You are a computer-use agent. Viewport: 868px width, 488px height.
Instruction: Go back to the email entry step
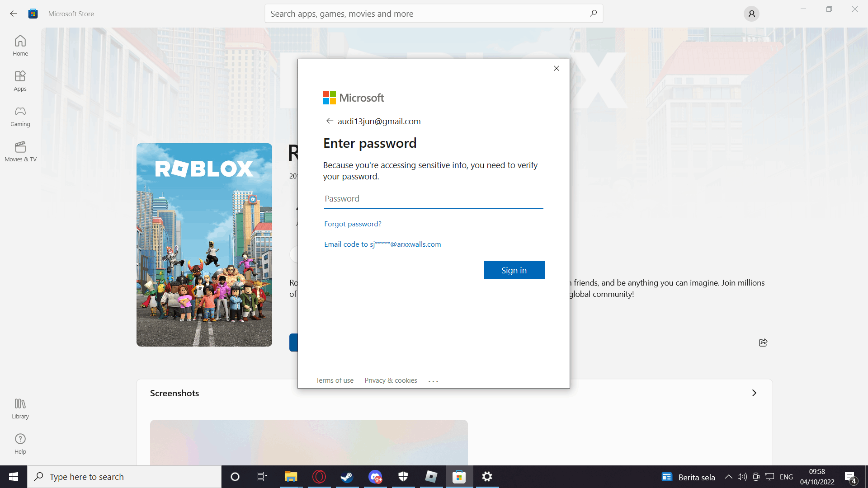coord(330,121)
